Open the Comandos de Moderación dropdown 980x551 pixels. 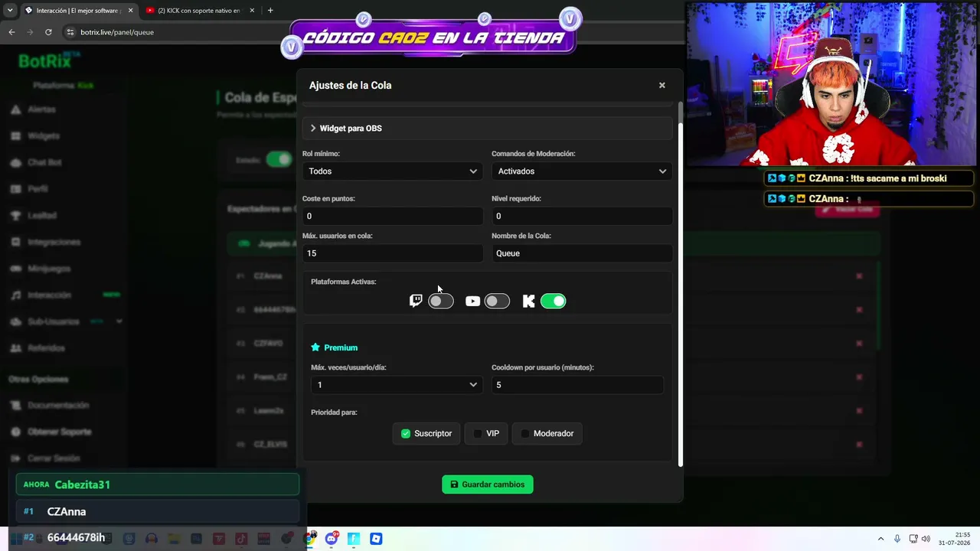pos(582,171)
